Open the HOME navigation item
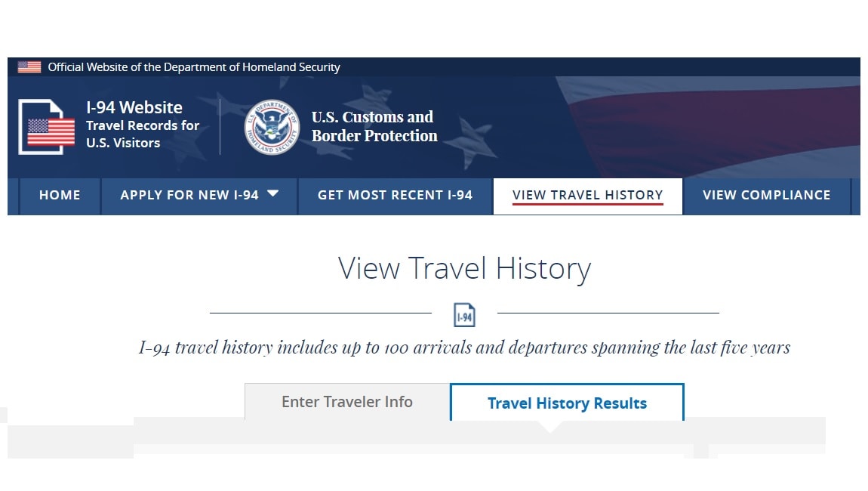 tap(60, 196)
